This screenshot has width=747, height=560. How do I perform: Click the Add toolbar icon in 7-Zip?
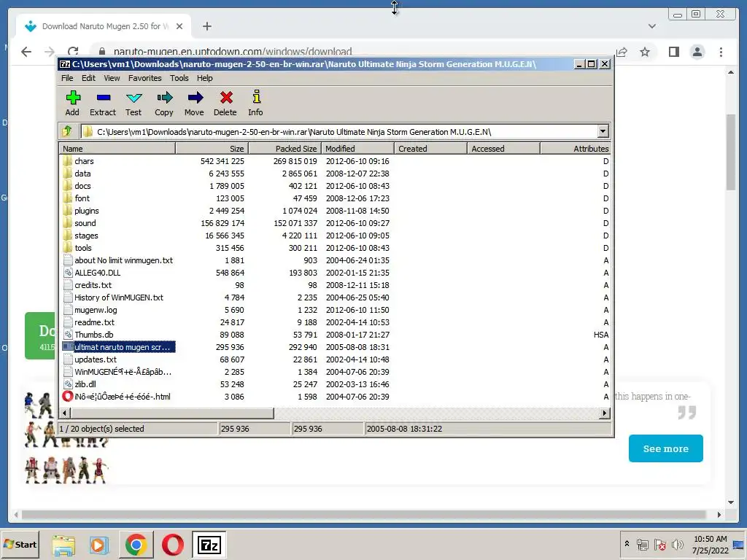(72, 98)
